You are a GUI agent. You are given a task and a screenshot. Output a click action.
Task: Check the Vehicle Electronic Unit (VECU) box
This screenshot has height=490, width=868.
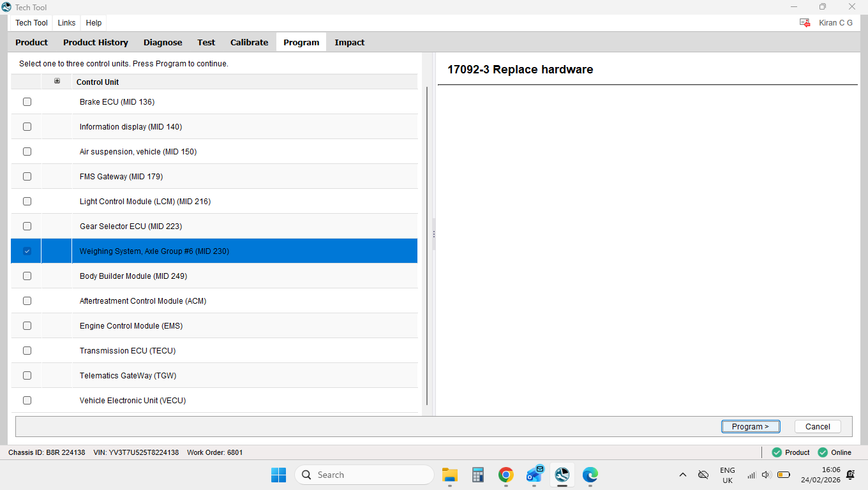27,400
